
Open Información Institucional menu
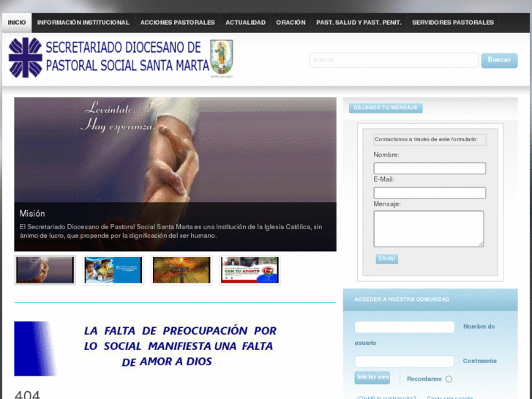pos(83,23)
